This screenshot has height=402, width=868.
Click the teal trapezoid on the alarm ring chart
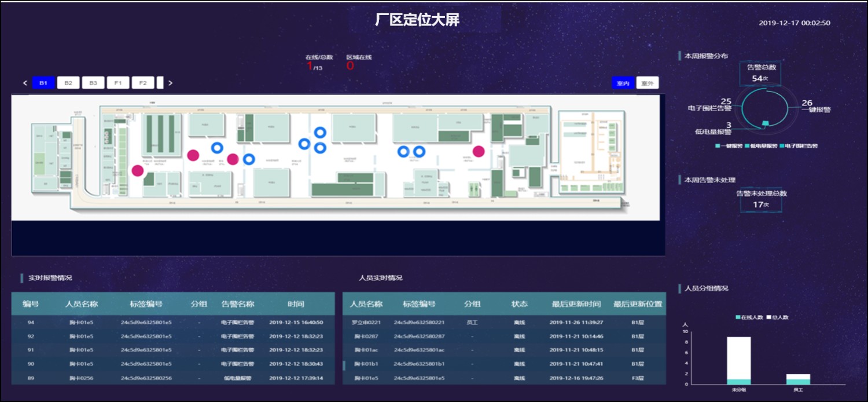coord(766,123)
